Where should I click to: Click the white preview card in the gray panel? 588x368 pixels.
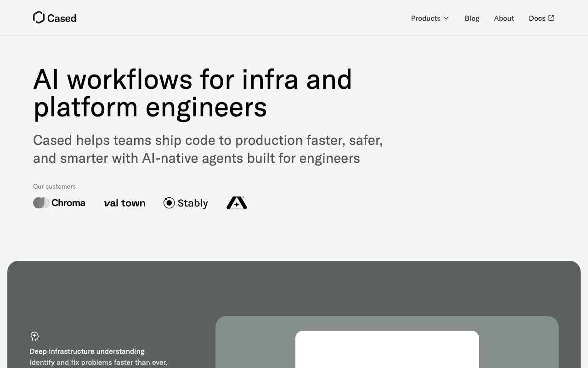(x=387, y=349)
